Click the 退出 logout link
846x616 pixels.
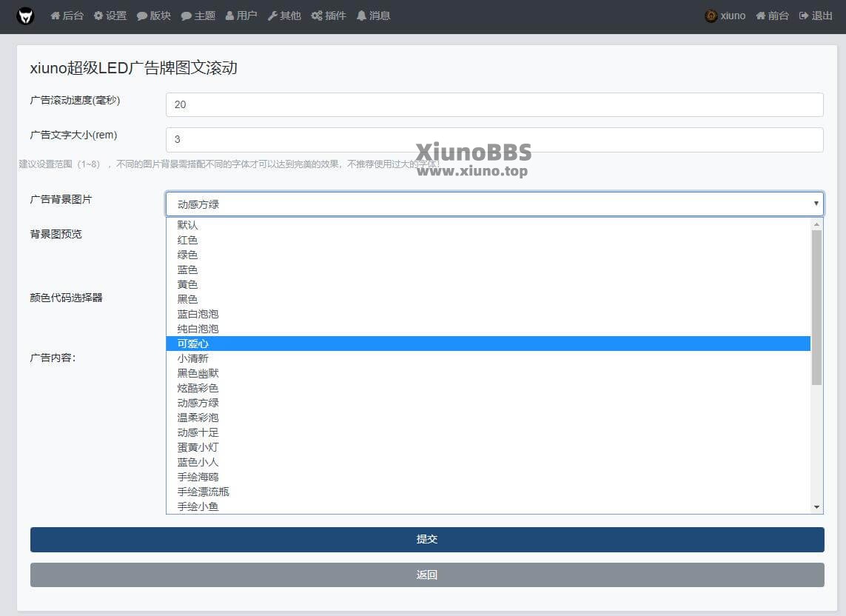(x=816, y=16)
